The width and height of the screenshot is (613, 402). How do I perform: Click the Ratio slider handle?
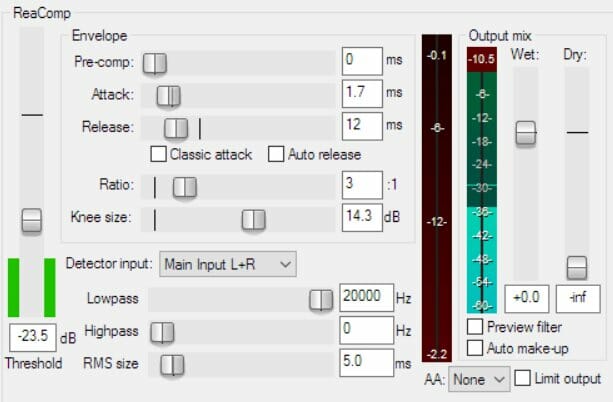coord(185,187)
